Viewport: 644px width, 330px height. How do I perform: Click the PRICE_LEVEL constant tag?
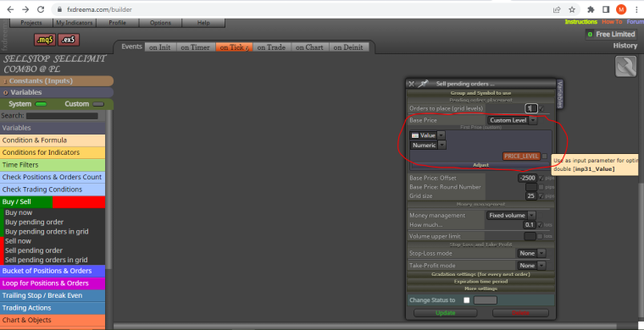[521, 157]
